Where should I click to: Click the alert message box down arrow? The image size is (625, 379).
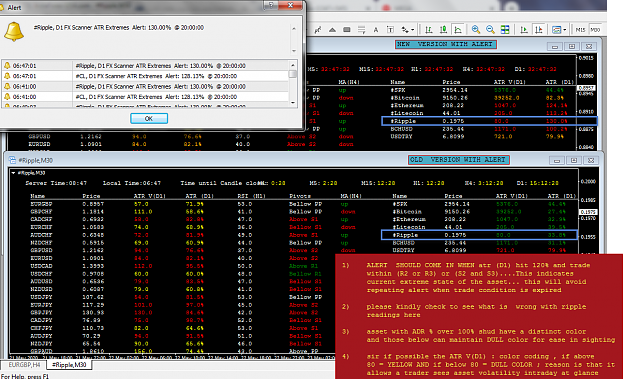[x=294, y=51]
